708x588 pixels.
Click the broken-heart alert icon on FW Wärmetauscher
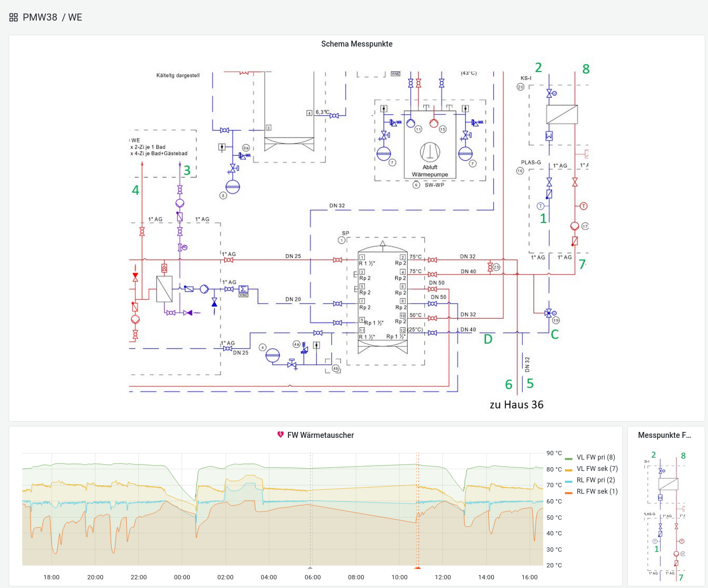pos(280,435)
